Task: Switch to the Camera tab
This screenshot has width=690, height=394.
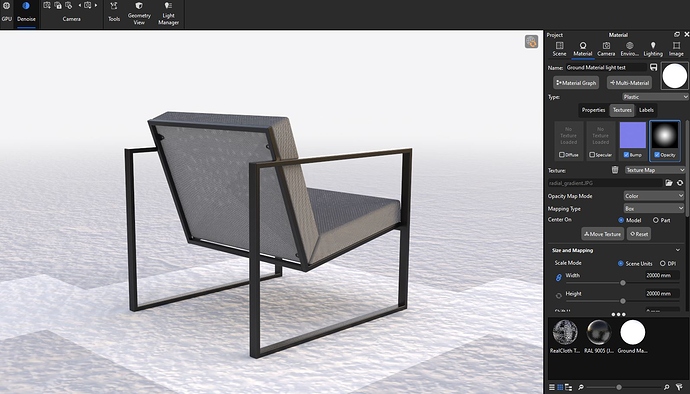Action: pyautogui.click(x=606, y=49)
